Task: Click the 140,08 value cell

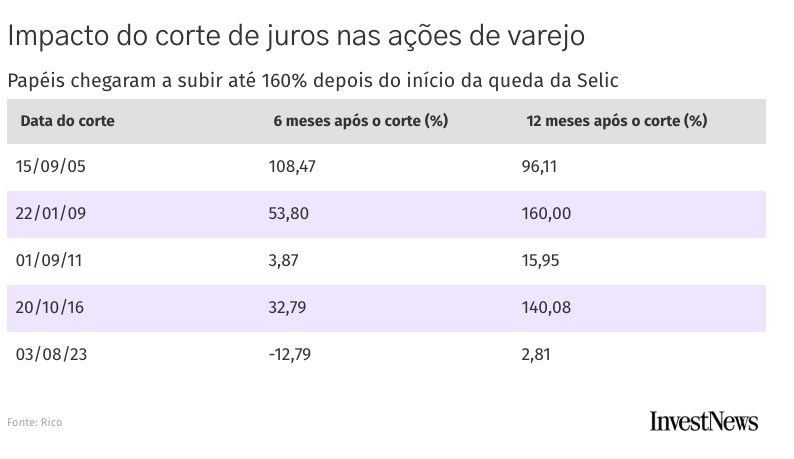Action: (x=546, y=308)
